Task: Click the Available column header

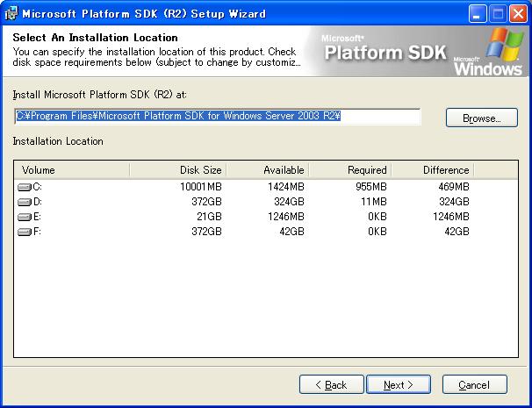Action: coord(267,169)
